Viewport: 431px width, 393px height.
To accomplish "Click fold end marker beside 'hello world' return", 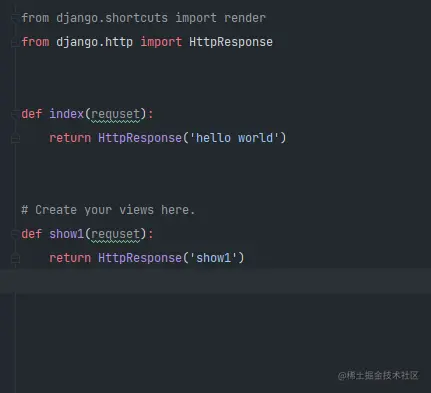I will pyautogui.click(x=15, y=138).
